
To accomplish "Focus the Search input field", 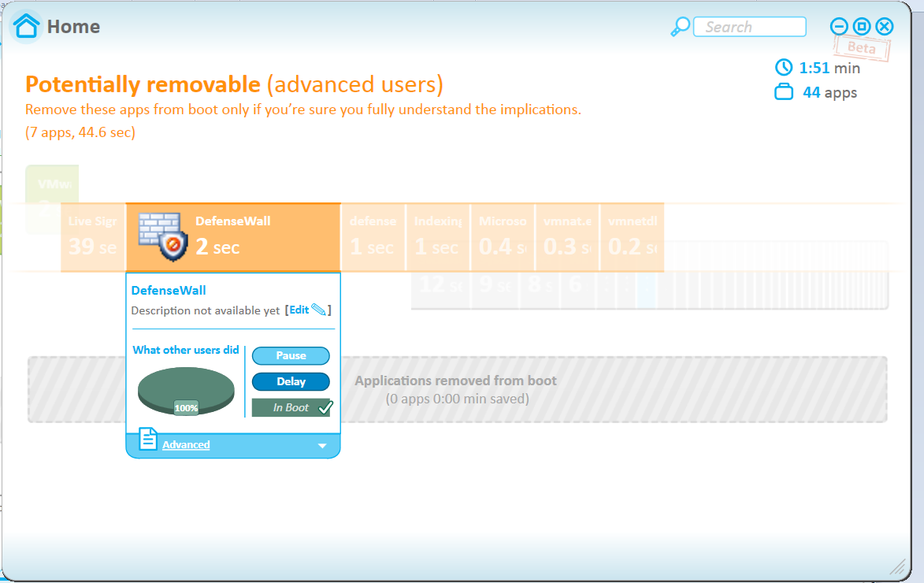I will [750, 27].
